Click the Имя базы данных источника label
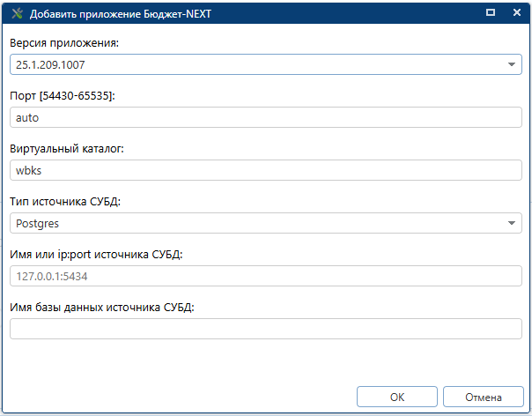The width and height of the screenshot is (532, 416). click(x=101, y=307)
